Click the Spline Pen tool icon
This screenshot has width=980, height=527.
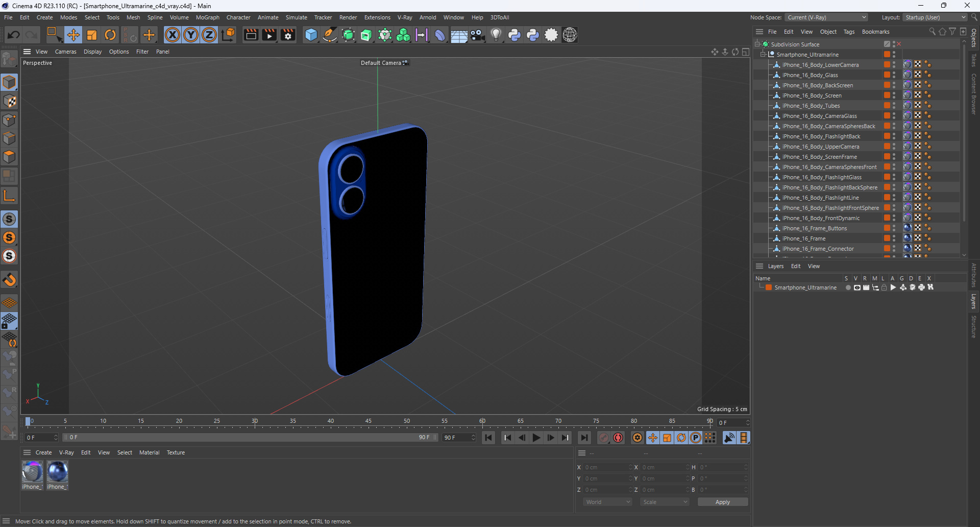click(330, 35)
